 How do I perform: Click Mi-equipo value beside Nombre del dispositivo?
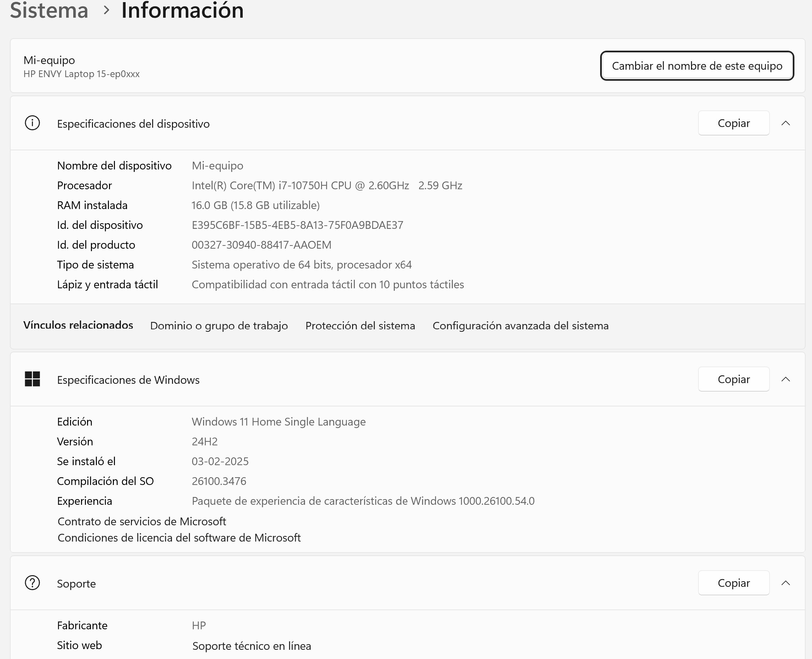[x=218, y=166]
